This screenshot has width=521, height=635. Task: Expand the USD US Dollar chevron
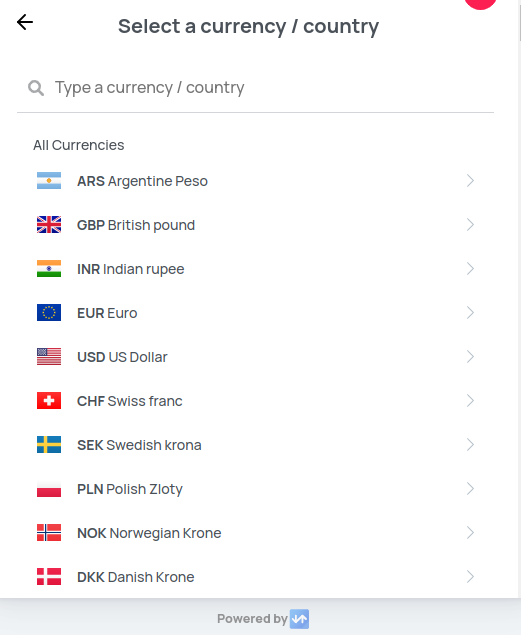[470, 357]
